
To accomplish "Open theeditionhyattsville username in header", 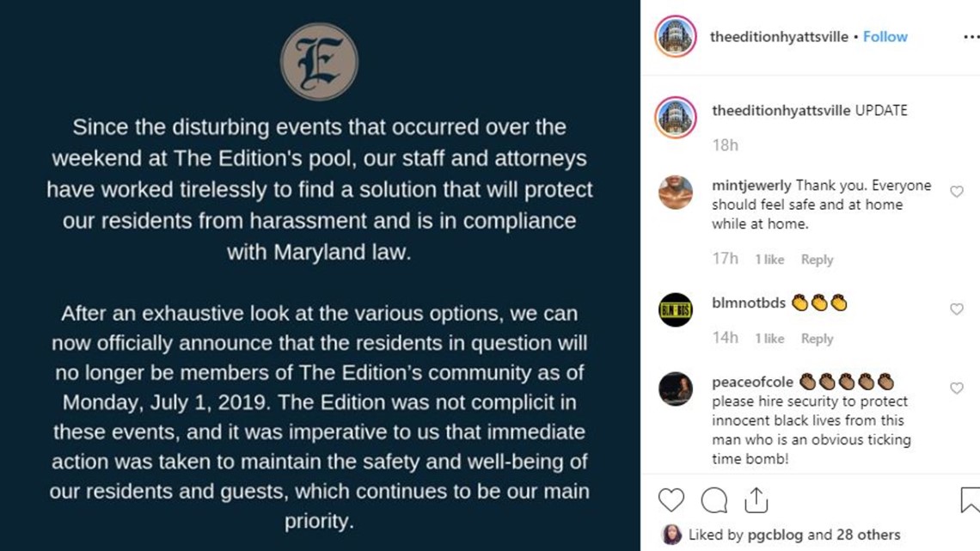I will [779, 37].
